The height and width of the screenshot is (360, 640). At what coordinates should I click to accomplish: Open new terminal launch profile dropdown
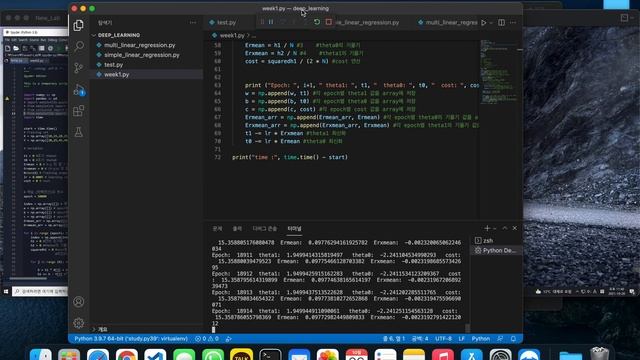pos(494,228)
